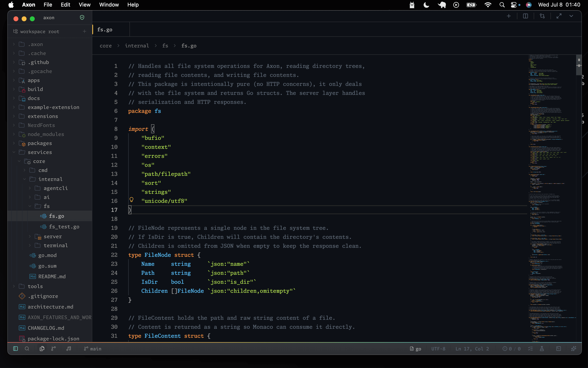Viewport: 588px width, 368px height.
Task: Open the Window menu
Action: click(109, 5)
